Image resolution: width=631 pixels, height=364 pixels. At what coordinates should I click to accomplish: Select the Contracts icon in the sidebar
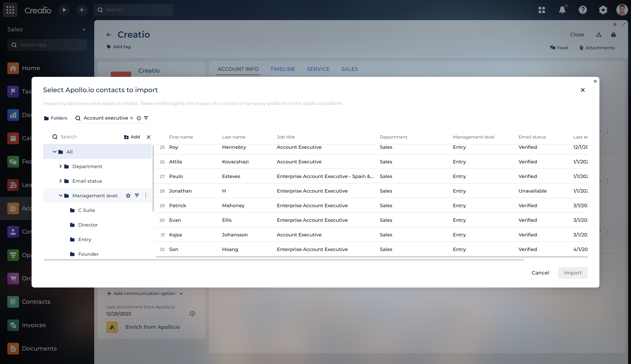(x=13, y=302)
